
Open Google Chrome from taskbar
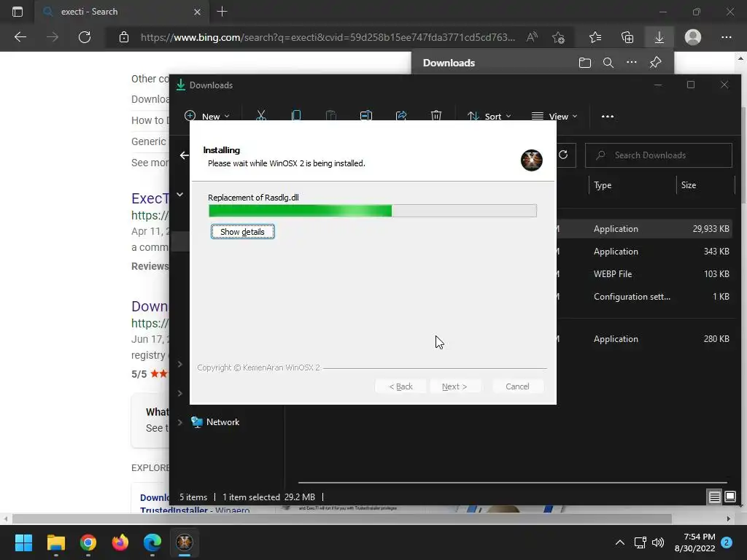click(x=88, y=542)
